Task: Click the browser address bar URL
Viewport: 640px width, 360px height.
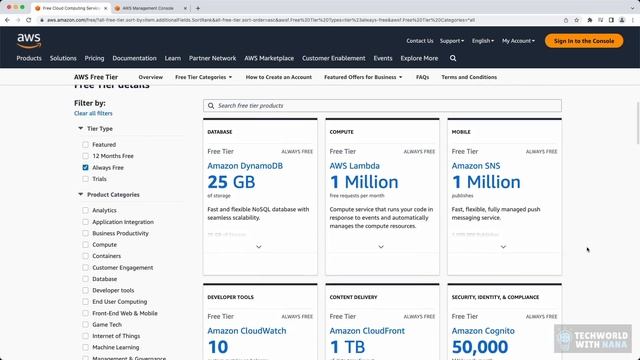Action: point(261,20)
